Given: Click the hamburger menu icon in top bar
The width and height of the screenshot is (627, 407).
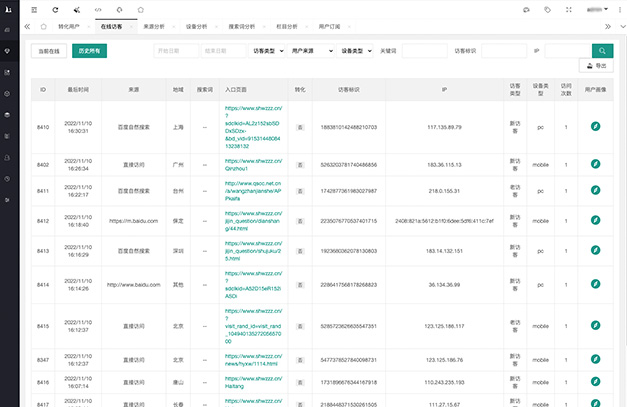Looking at the screenshot, I should pos(34,9).
